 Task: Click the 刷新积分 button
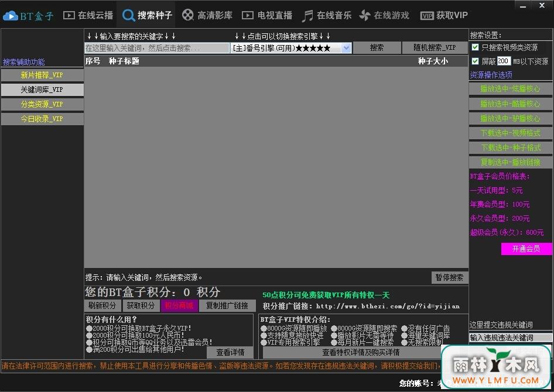[102, 305]
